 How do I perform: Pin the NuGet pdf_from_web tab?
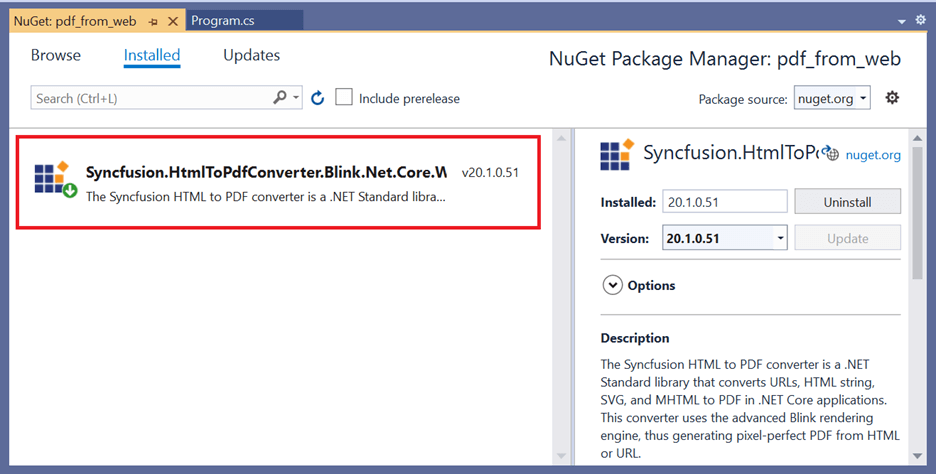coord(154,20)
